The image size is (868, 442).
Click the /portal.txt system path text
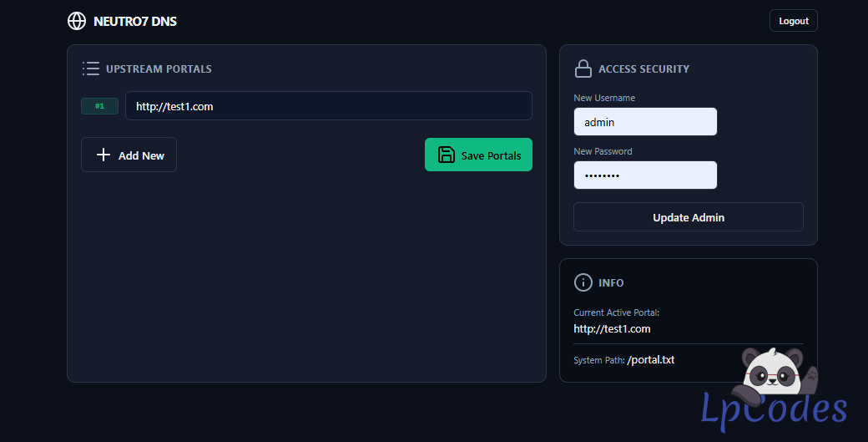tap(651, 360)
